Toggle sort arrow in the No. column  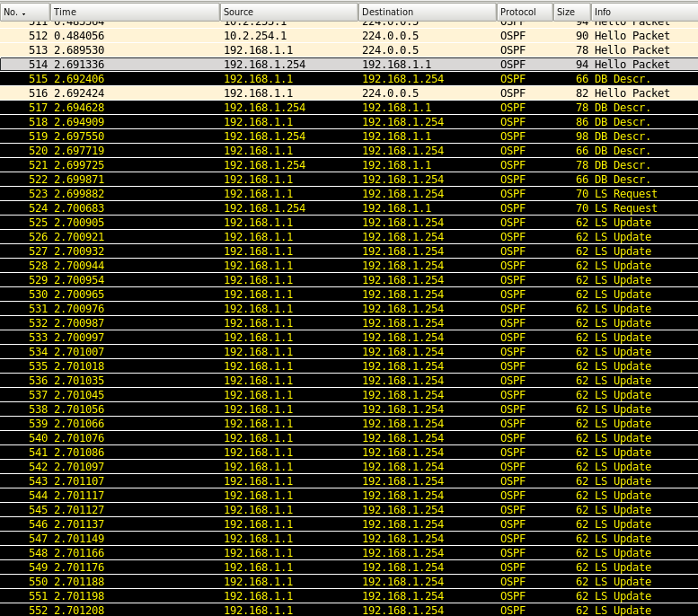[23, 13]
